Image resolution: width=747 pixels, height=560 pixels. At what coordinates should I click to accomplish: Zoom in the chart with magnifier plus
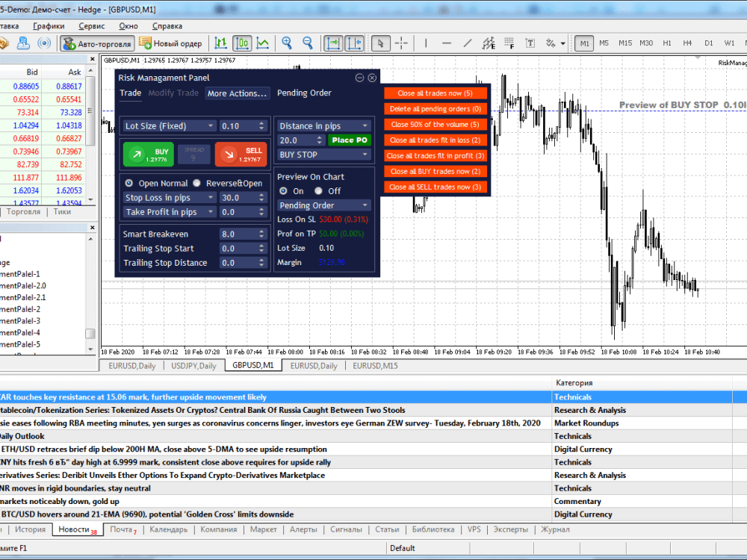click(x=287, y=43)
